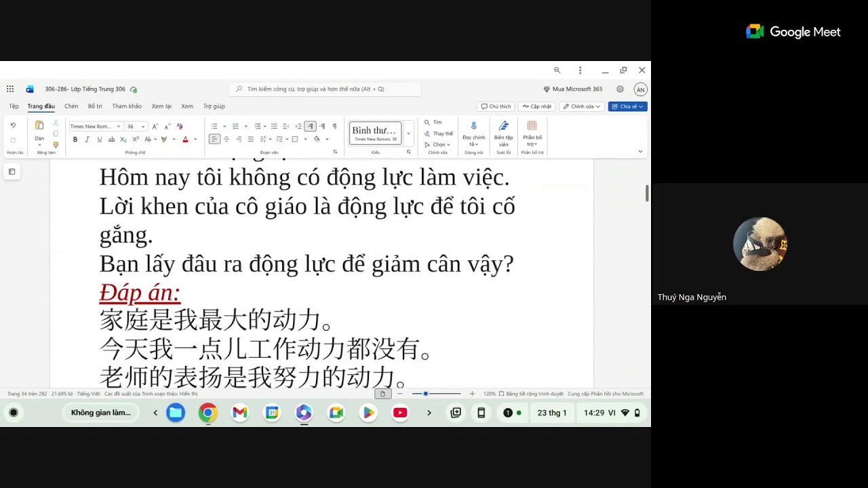The image size is (868, 488).
Task: Click the Không gian làm... shelf button
Action: [x=101, y=413]
